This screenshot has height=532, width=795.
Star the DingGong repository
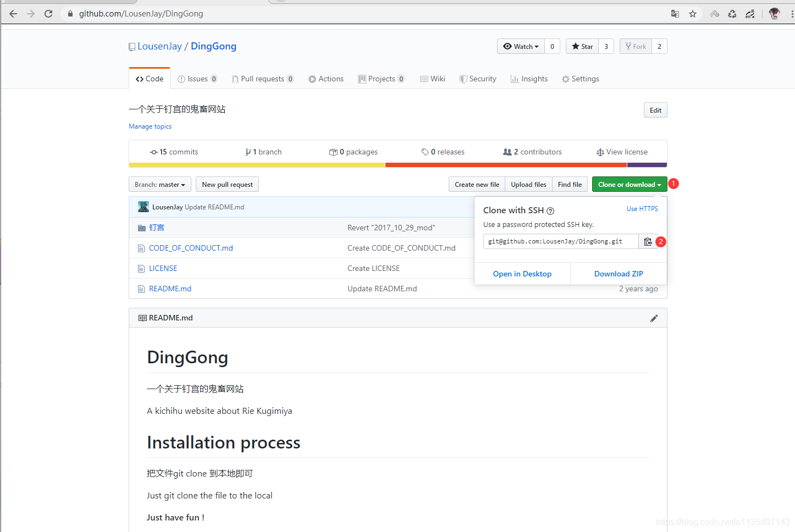pyautogui.click(x=582, y=46)
